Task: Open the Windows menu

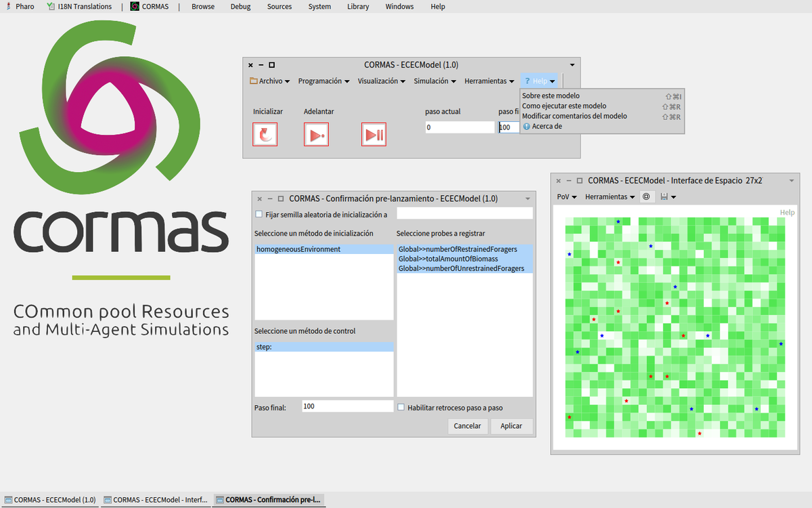Action: 399,6
